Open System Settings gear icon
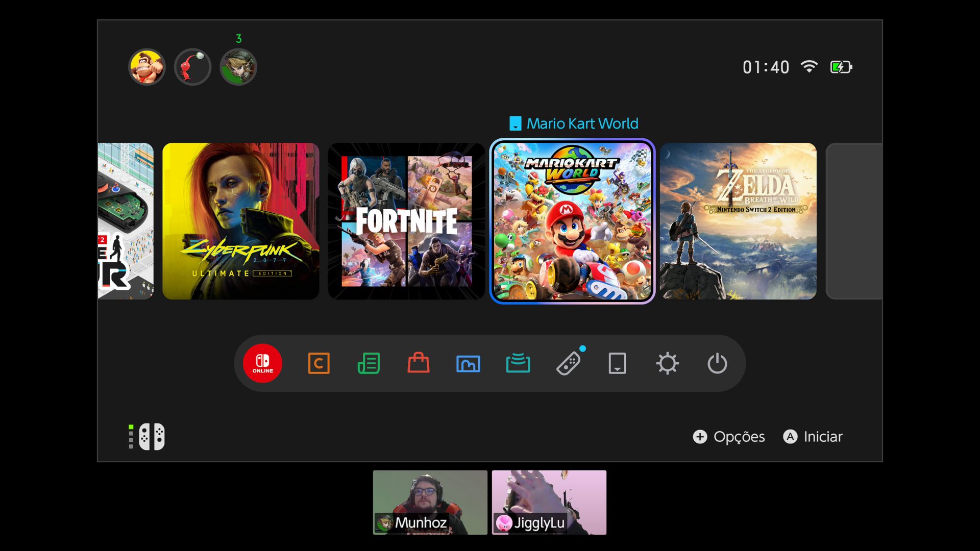The height and width of the screenshot is (551, 980). click(x=667, y=363)
